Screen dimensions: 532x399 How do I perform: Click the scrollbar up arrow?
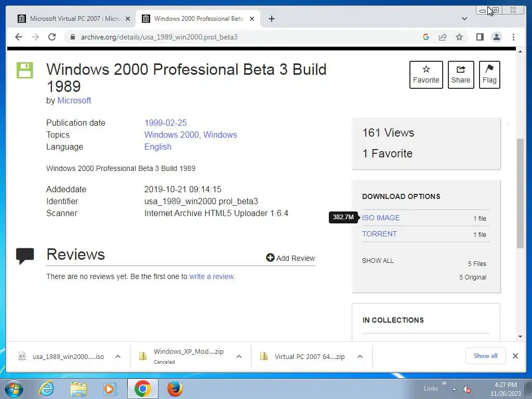click(520, 51)
